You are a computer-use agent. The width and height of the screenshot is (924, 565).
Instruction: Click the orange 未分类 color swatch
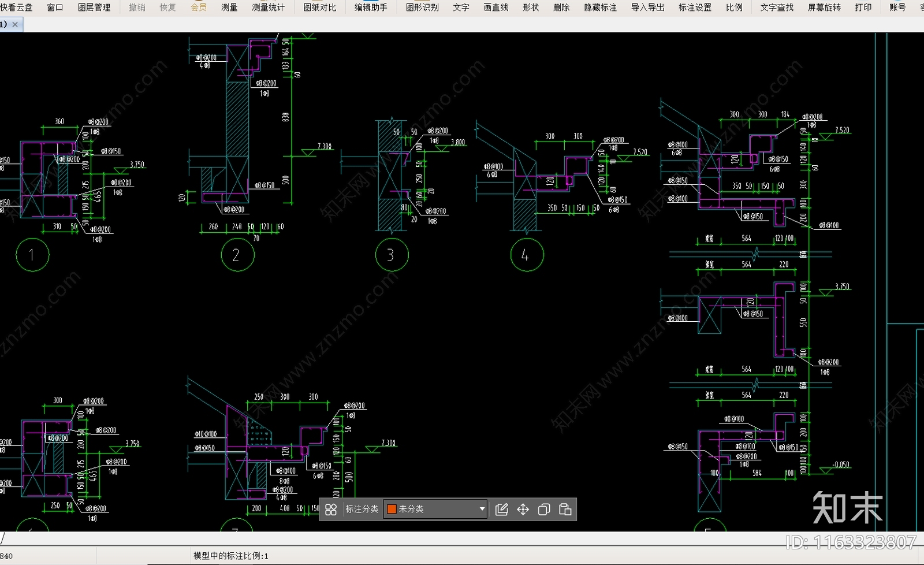point(392,509)
